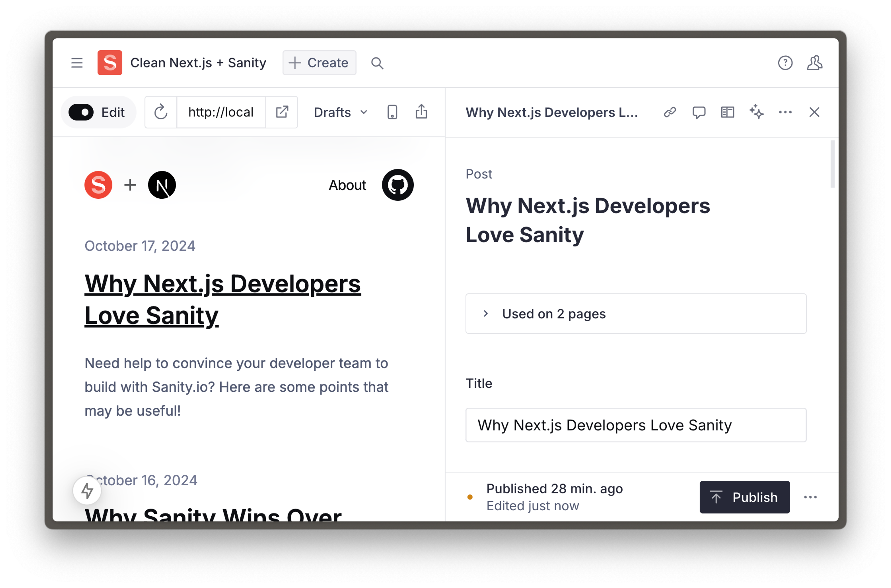The height and width of the screenshot is (588, 891).
Task: Open the hamburger navigation menu
Action: coord(77,63)
